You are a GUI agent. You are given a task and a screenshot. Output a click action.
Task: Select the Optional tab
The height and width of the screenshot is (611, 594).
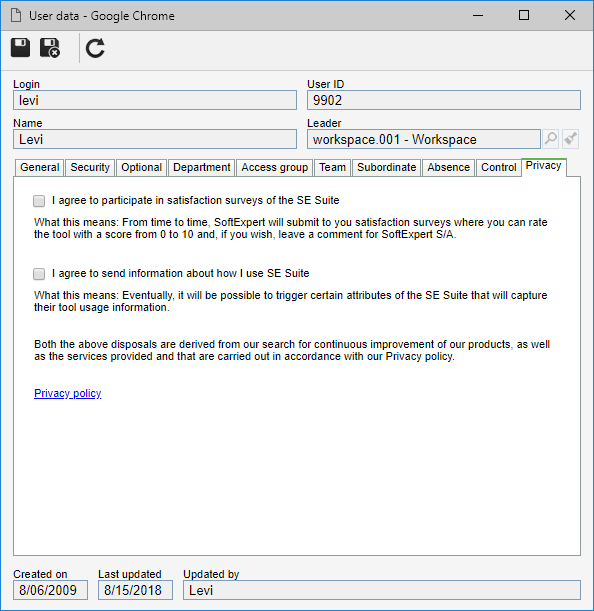[141, 168]
